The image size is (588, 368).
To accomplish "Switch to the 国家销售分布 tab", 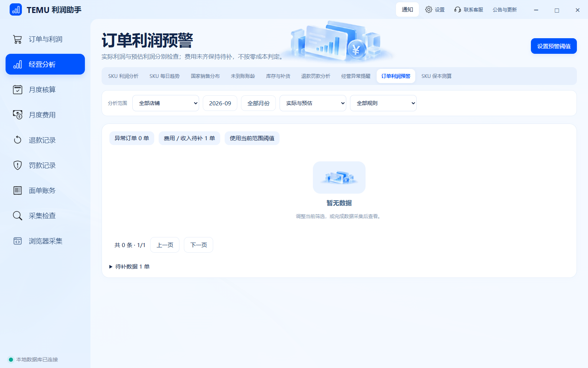I will pos(205,76).
